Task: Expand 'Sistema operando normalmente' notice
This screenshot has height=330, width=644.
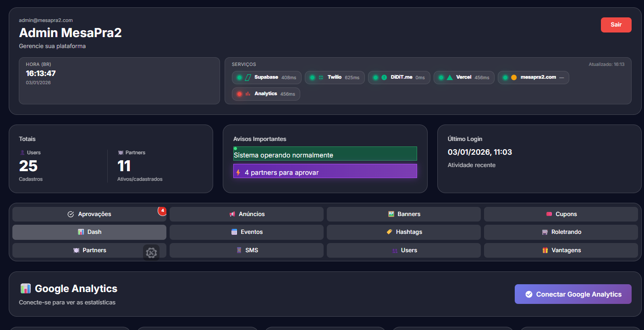Action: [325, 153]
